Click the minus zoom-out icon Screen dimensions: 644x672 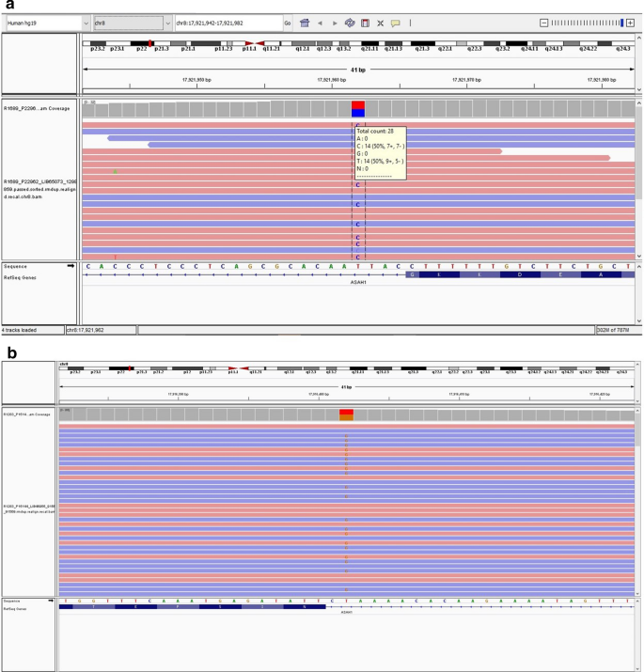tap(543, 23)
